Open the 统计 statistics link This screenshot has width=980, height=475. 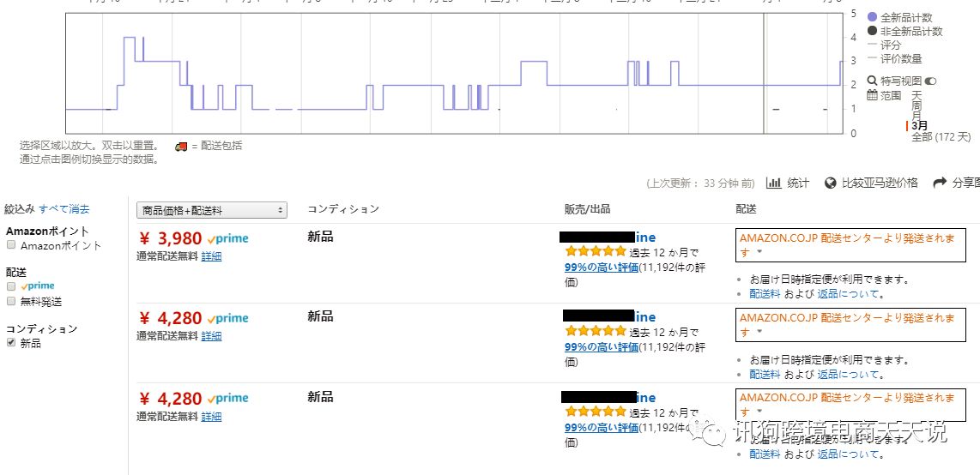tap(798, 183)
